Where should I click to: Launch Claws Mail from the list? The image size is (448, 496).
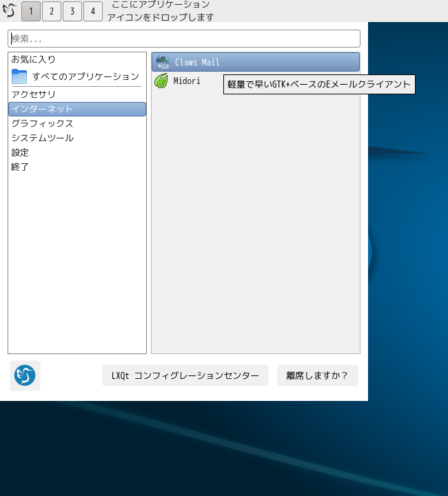[256, 62]
